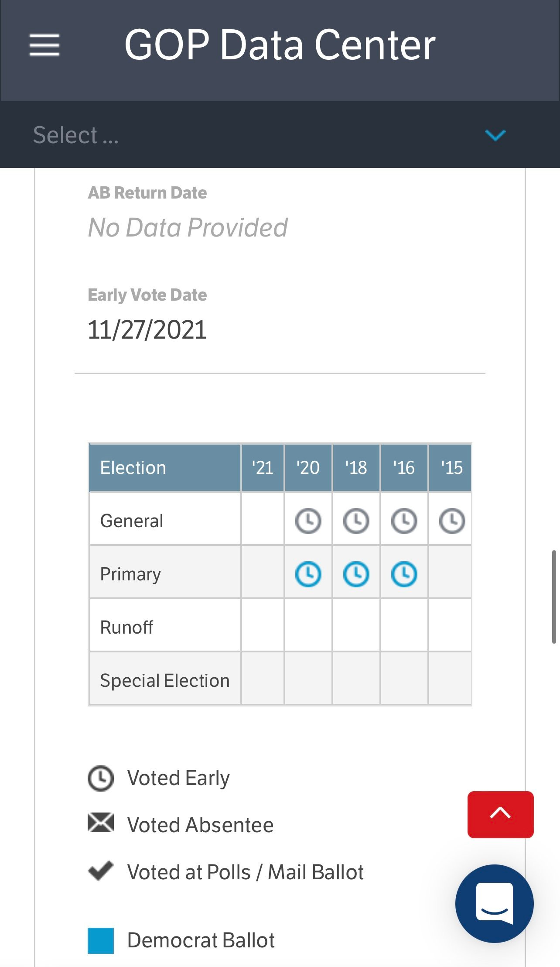Image resolution: width=560 pixels, height=967 pixels.
Task: Click the '21 column header
Action: pos(263,468)
